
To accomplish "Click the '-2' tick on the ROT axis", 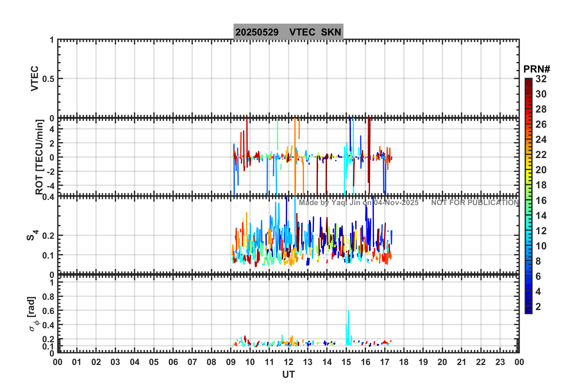I will [x=50, y=171].
